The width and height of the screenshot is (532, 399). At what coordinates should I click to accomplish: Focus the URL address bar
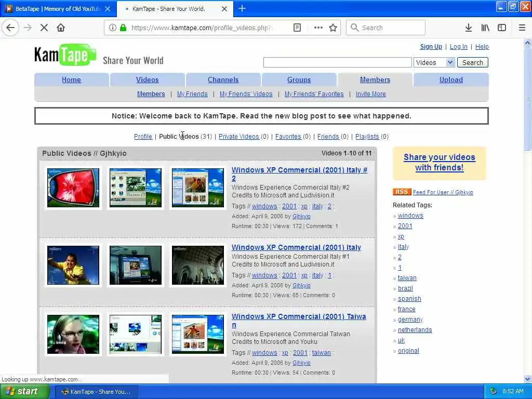click(201, 28)
